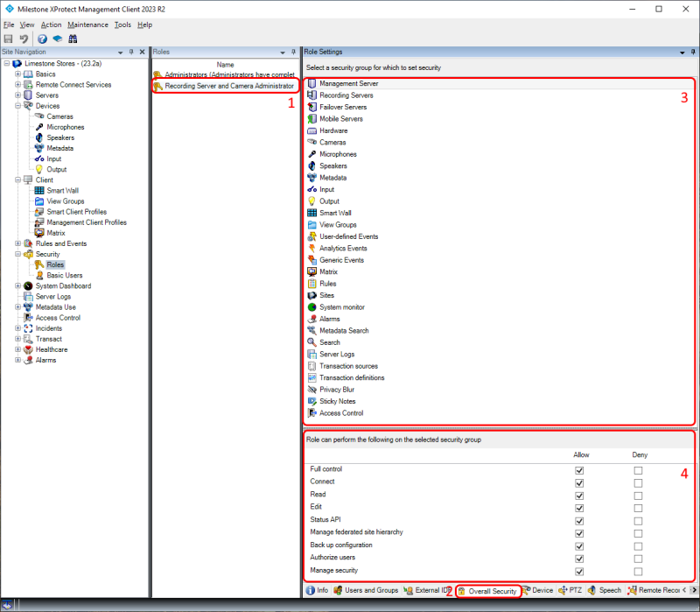
Task: Select Hardware security group
Action: (333, 130)
